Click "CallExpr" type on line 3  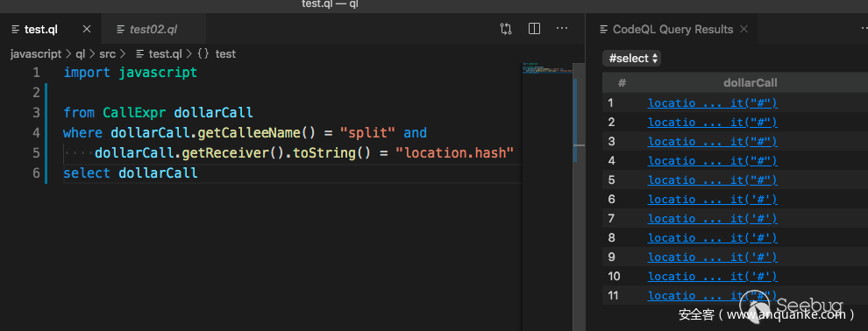[x=134, y=113]
